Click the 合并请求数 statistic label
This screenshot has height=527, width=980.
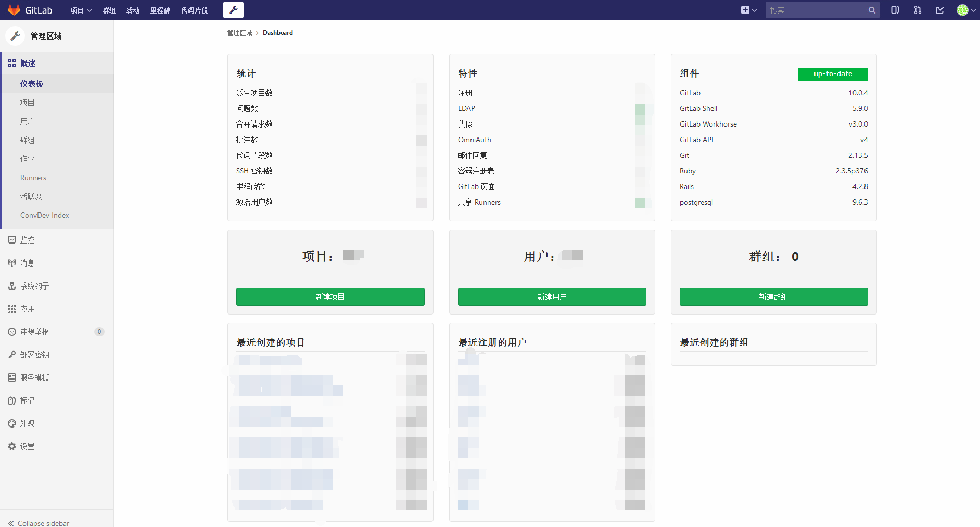(254, 124)
